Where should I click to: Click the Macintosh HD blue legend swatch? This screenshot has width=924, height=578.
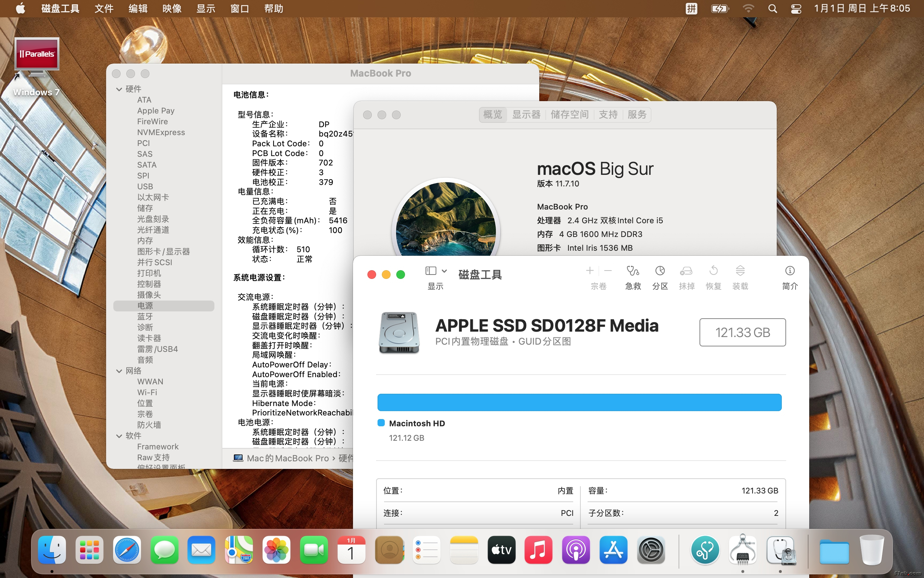381,423
